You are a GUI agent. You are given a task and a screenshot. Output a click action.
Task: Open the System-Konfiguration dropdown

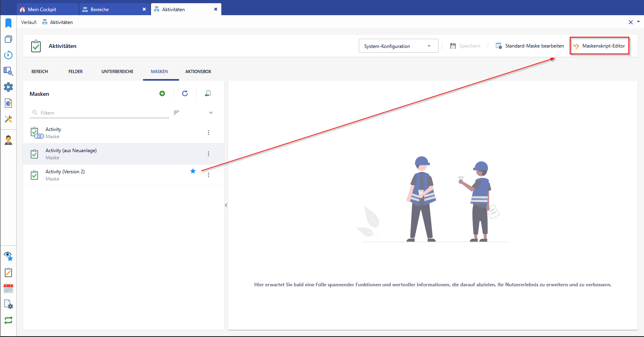point(398,46)
